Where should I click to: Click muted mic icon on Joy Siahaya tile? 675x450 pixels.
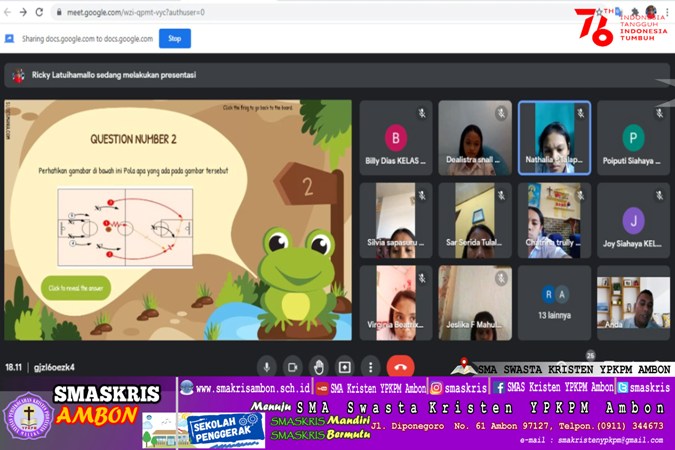[x=660, y=196]
